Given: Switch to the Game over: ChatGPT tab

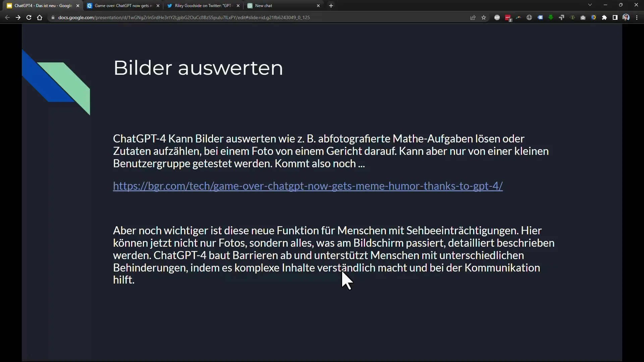Looking at the screenshot, I should 124,6.
